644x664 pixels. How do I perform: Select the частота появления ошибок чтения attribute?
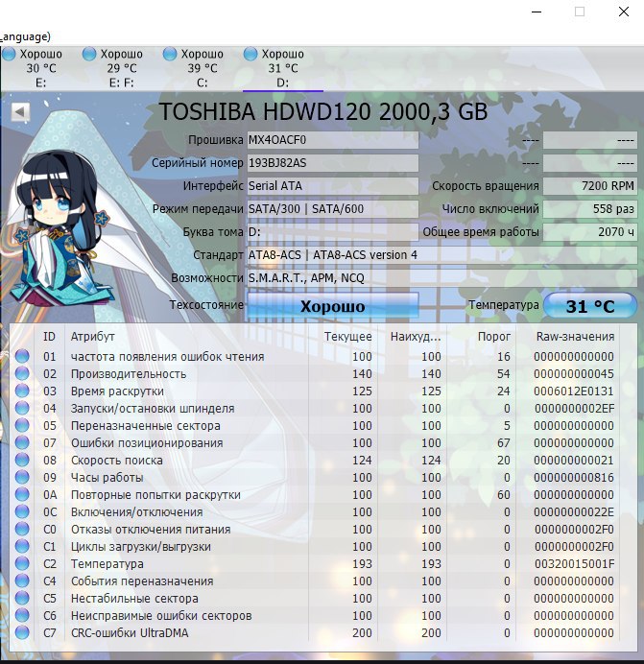click(x=167, y=357)
